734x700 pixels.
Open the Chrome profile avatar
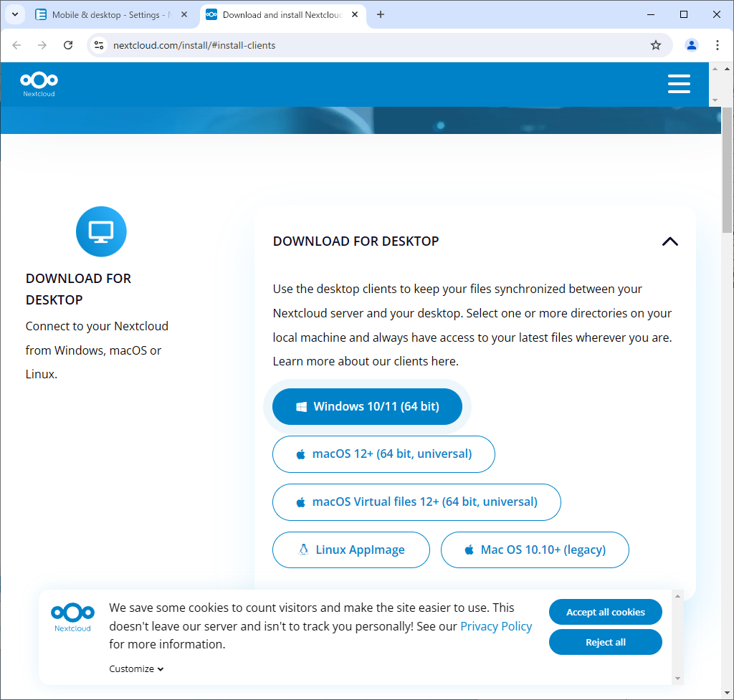[x=692, y=45]
